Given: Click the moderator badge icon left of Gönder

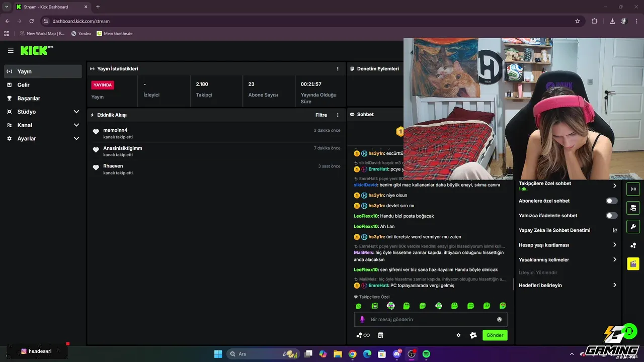Looking at the screenshot, I should pos(473,335).
